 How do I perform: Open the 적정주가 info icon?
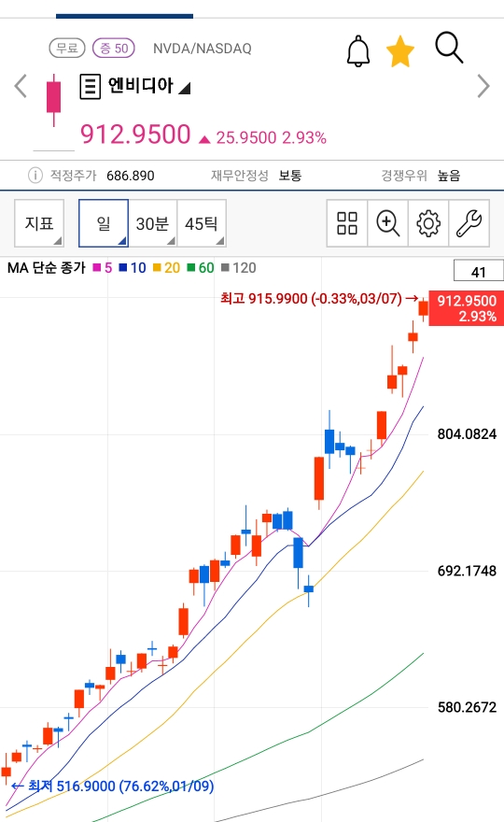click(35, 175)
